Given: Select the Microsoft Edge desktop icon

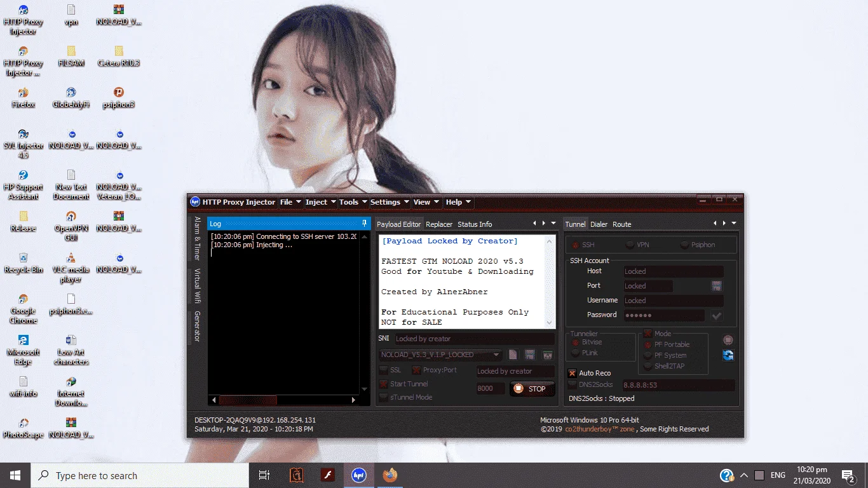Looking at the screenshot, I should pos(23,350).
